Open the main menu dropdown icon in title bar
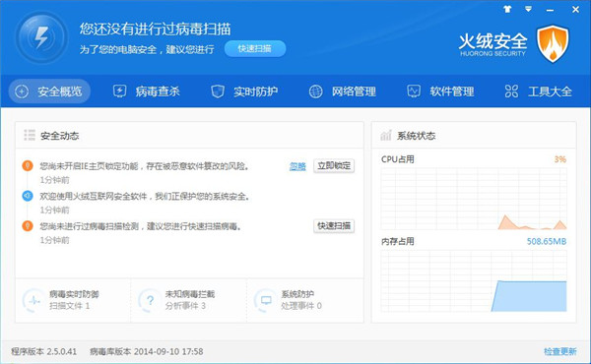Screen dimensions: 591x364 [x=528, y=9]
